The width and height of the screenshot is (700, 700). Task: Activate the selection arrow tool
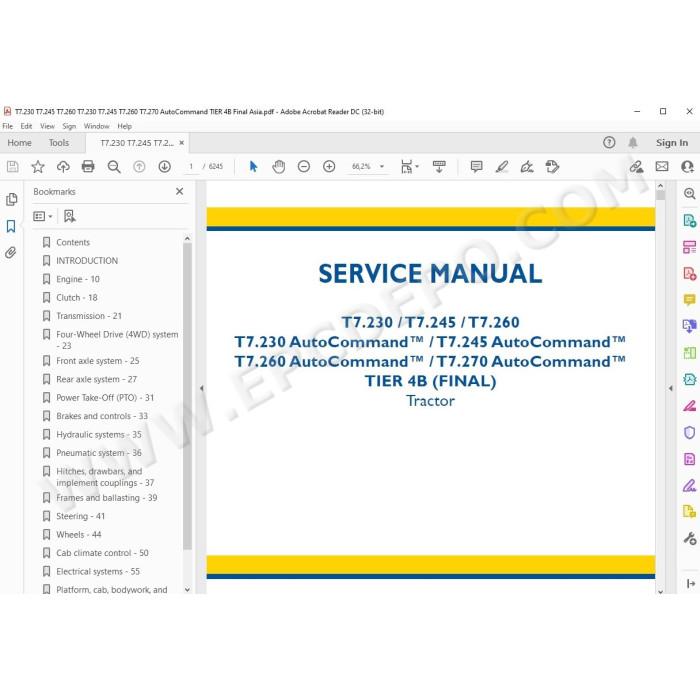click(253, 167)
